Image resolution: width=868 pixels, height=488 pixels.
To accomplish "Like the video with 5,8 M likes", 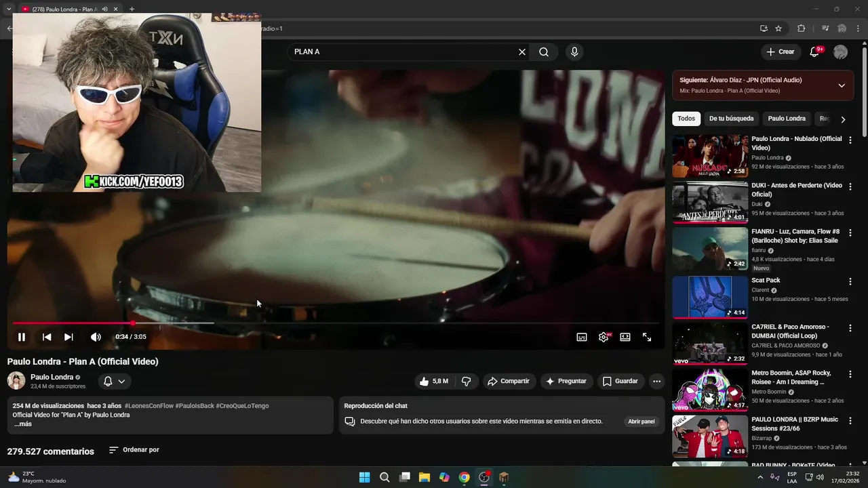I will pos(434,381).
